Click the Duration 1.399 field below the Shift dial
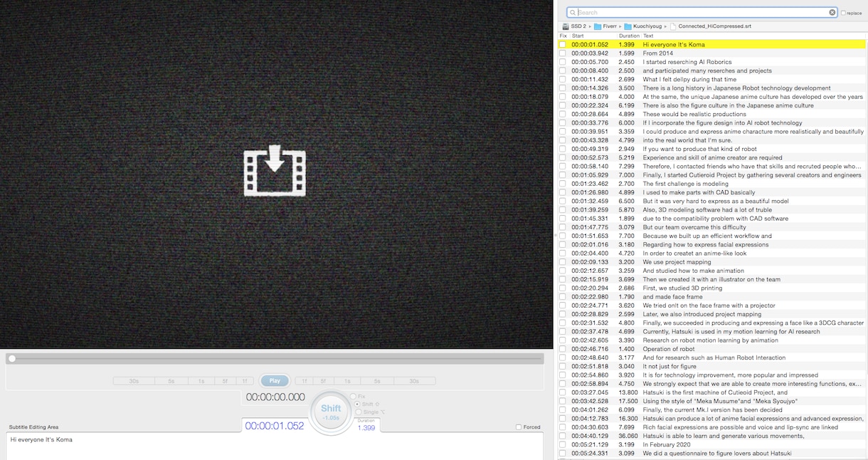This screenshot has width=868, height=460. [x=366, y=428]
